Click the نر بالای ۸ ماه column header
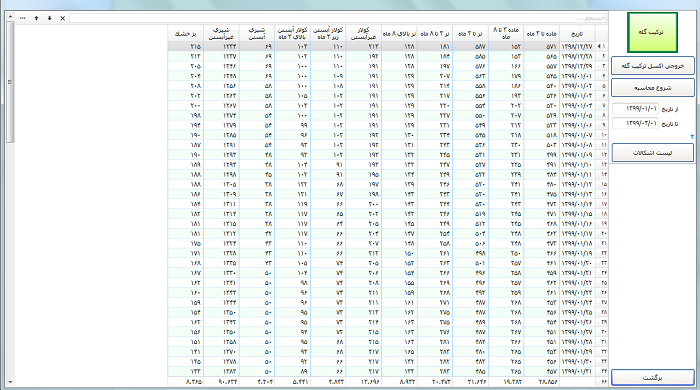This screenshot has width=700, height=390. pyautogui.click(x=399, y=34)
